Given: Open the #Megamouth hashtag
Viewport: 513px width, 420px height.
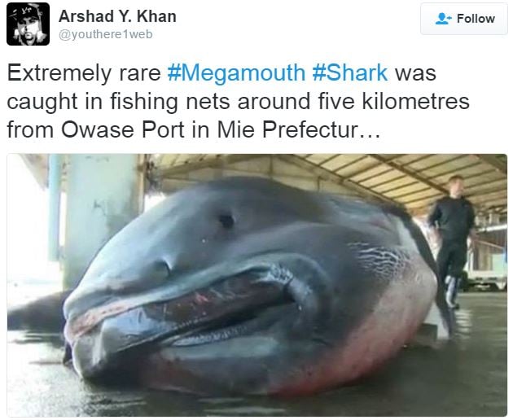Looking at the screenshot, I should pos(236,72).
